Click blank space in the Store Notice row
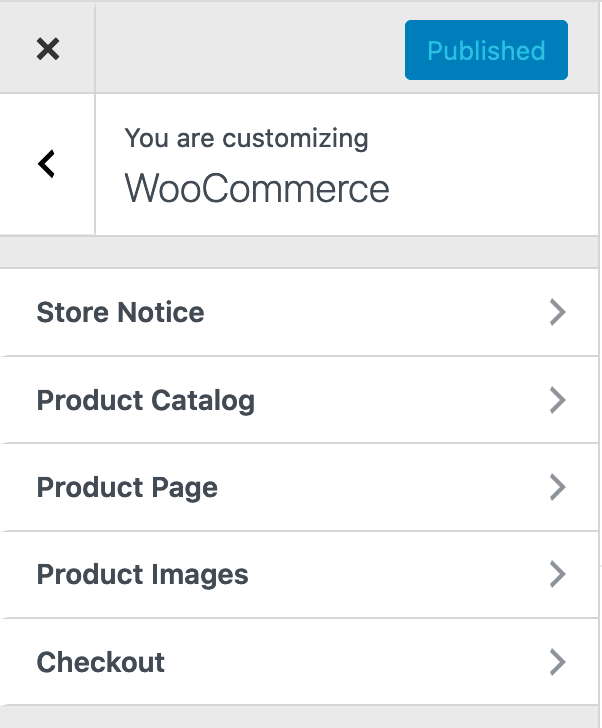The width and height of the screenshot is (602, 728). [x=380, y=313]
